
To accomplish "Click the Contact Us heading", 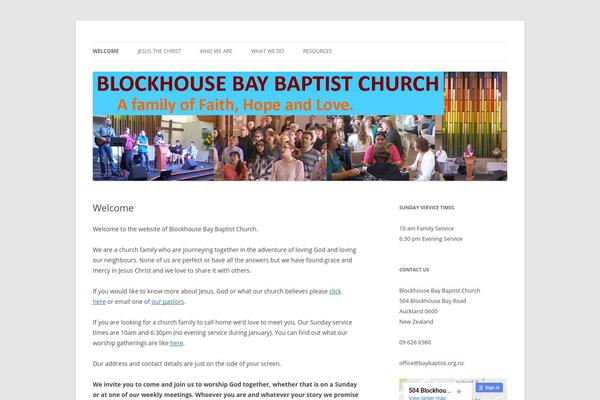I will tap(414, 269).
